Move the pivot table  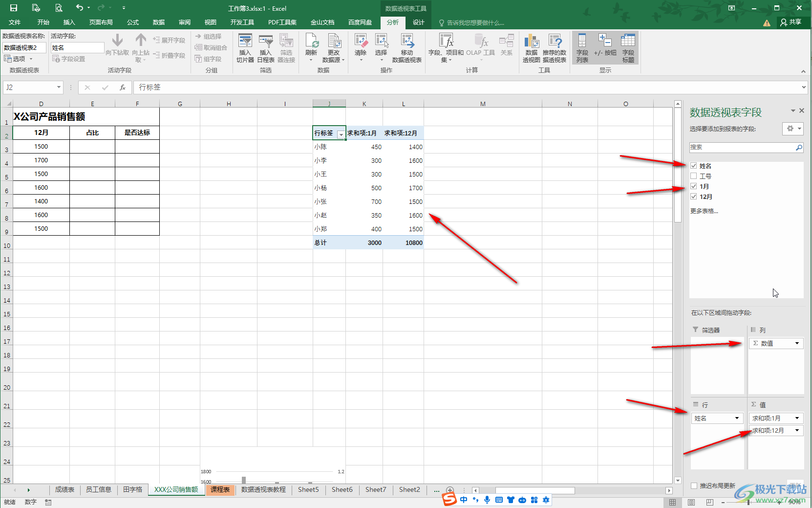coord(407,48)
